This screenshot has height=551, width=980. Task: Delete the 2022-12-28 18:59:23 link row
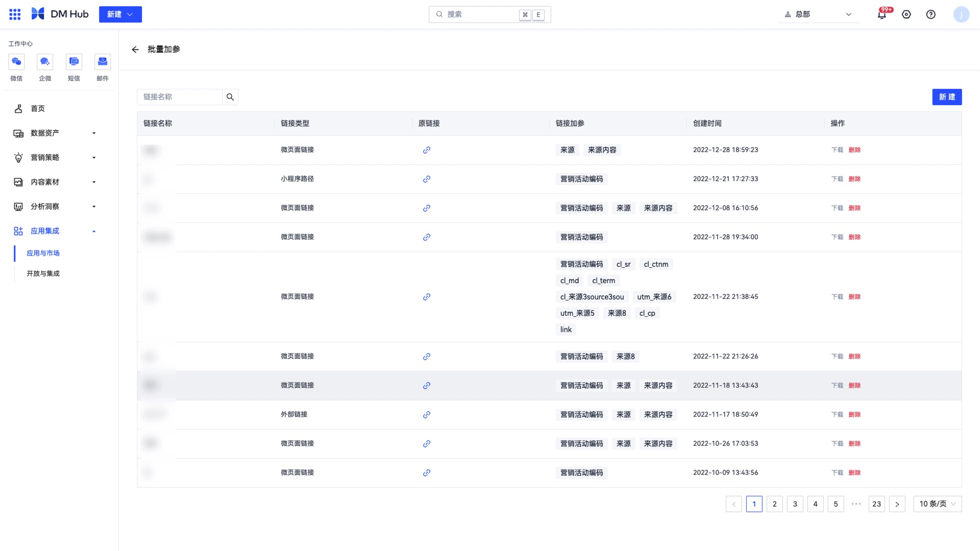click(854, 150)
